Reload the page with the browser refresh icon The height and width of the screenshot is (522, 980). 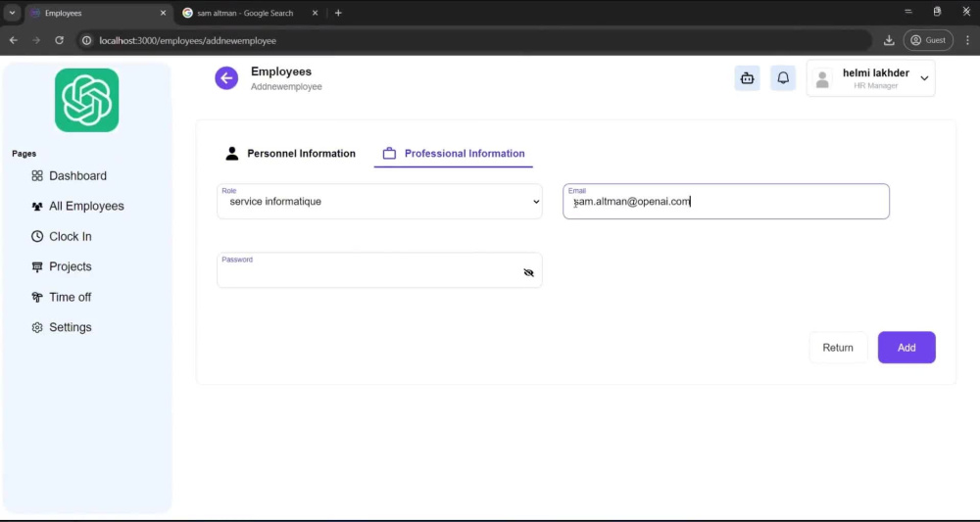[60, 40]
